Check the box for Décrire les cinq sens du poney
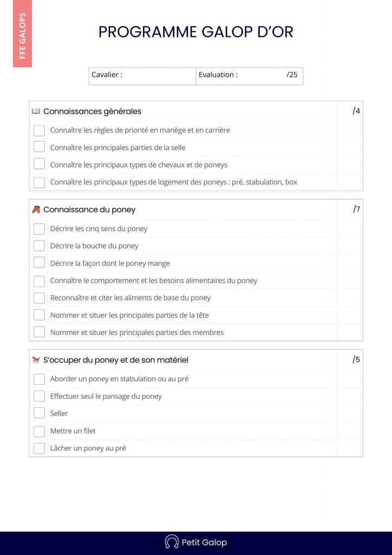Image resolution: width=392 pixels, height=555 pixels. coord(39,229)
